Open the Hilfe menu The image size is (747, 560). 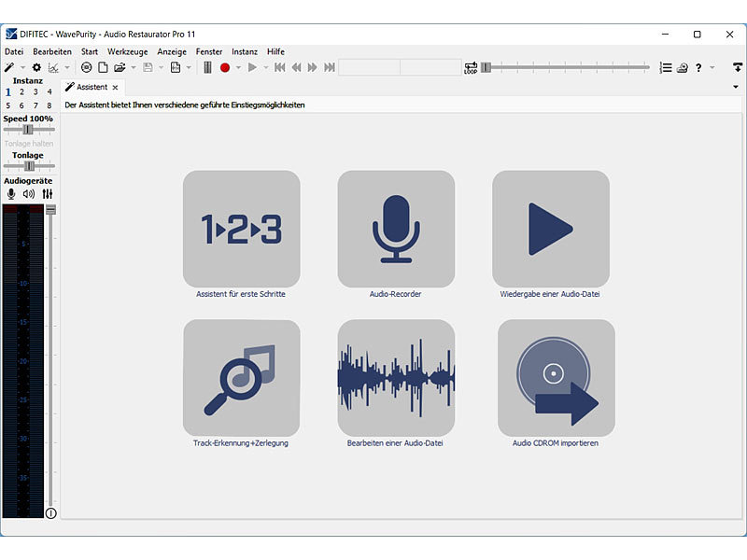tap(275, 51)
